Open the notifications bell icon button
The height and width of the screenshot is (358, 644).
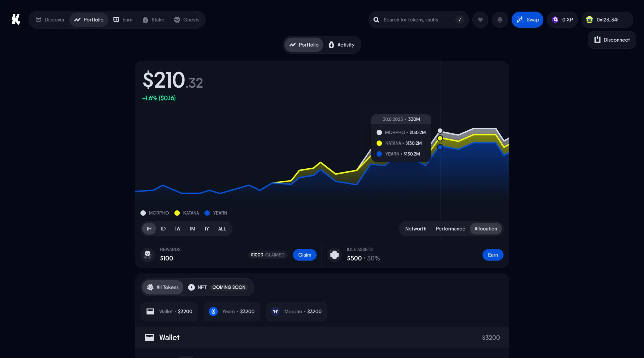500,20
